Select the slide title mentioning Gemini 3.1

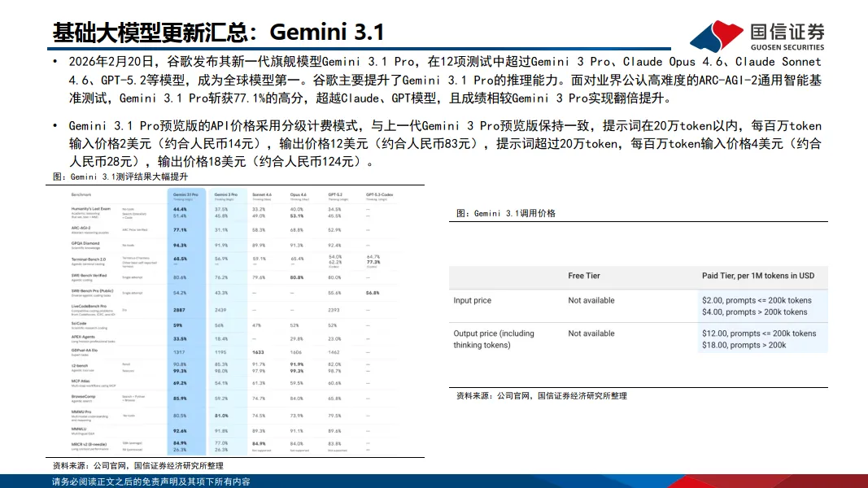pyautogui.click(x=218, y=32)
